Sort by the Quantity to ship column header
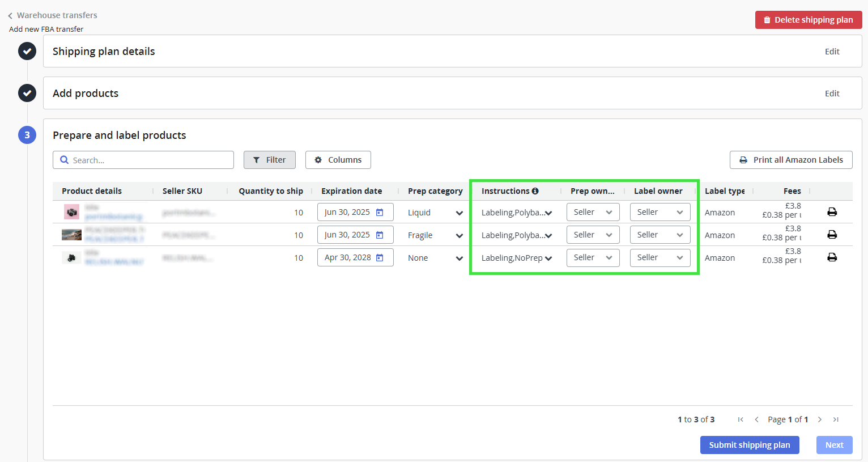This screenshot has width=868, height=462. pyautogui.click(x=270, y=191)
